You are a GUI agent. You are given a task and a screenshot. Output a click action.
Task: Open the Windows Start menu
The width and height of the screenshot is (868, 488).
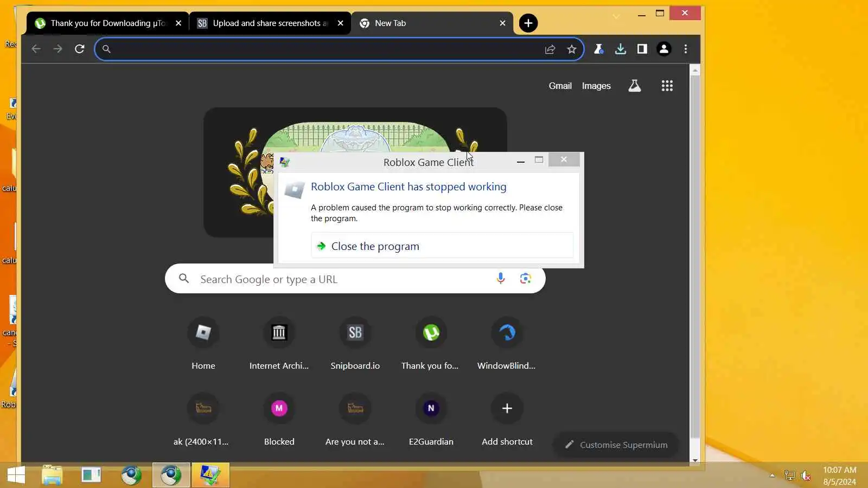coord(16,476)
